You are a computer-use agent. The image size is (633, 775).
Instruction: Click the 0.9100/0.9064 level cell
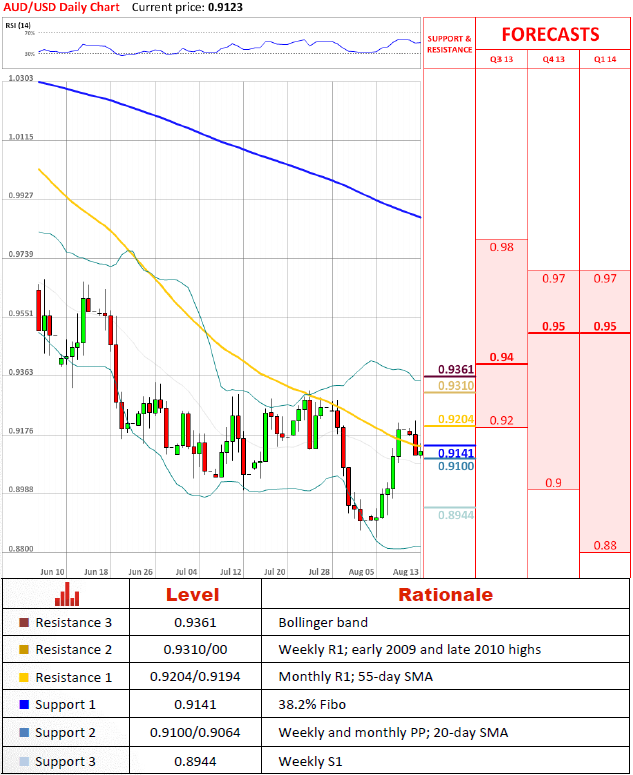195,732
